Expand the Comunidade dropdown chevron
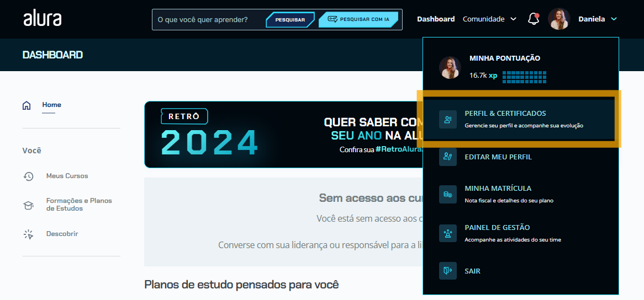The width and height of the screenshot is (644, 300). click(513, 19)
